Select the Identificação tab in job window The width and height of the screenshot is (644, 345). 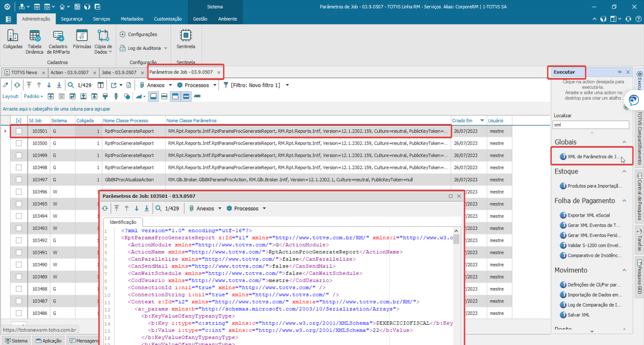tap(123, 222)
